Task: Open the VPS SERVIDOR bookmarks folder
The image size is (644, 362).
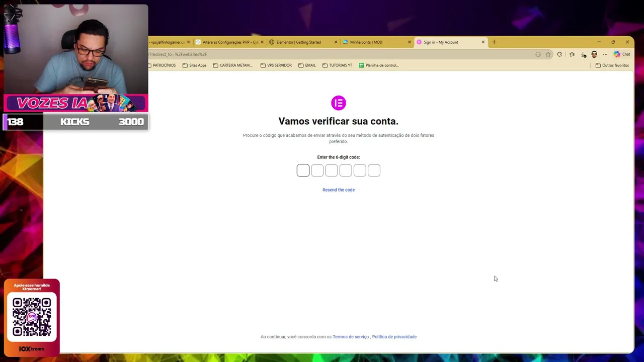Action: point(276,65)
